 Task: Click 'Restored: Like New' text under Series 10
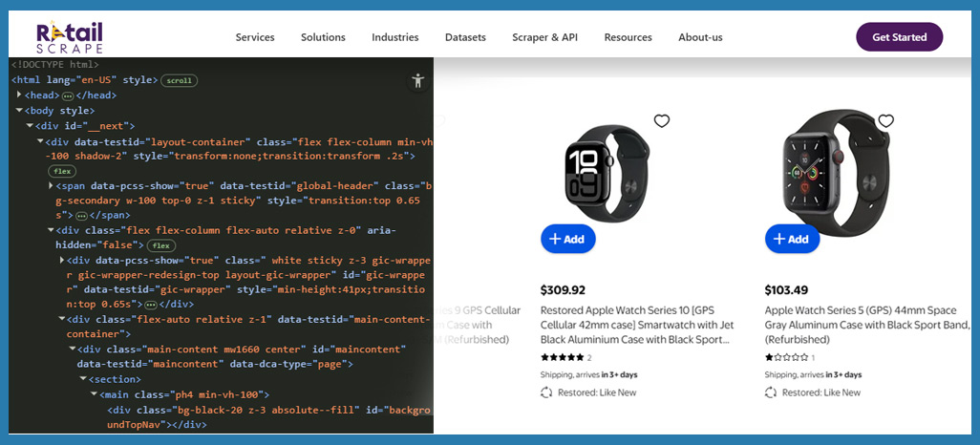597,392
